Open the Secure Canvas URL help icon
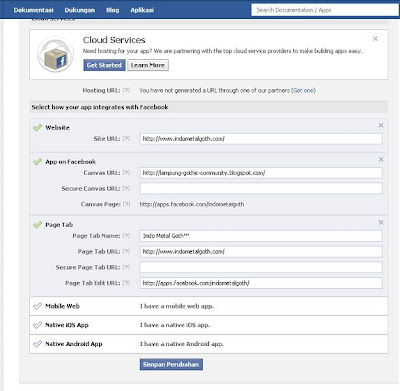The width and height of the screenshot is (400, 391). pos(126,188)
